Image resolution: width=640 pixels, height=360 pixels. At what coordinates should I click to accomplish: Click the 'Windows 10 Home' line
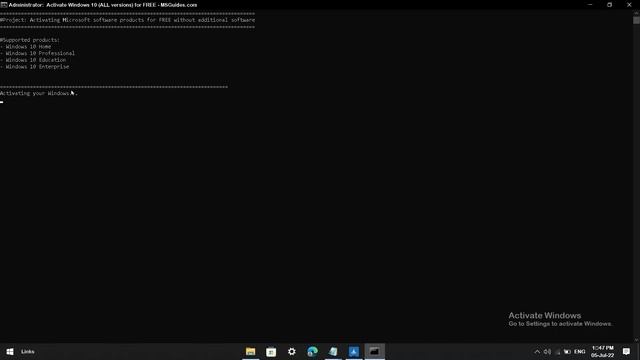[x=26, y=47]
